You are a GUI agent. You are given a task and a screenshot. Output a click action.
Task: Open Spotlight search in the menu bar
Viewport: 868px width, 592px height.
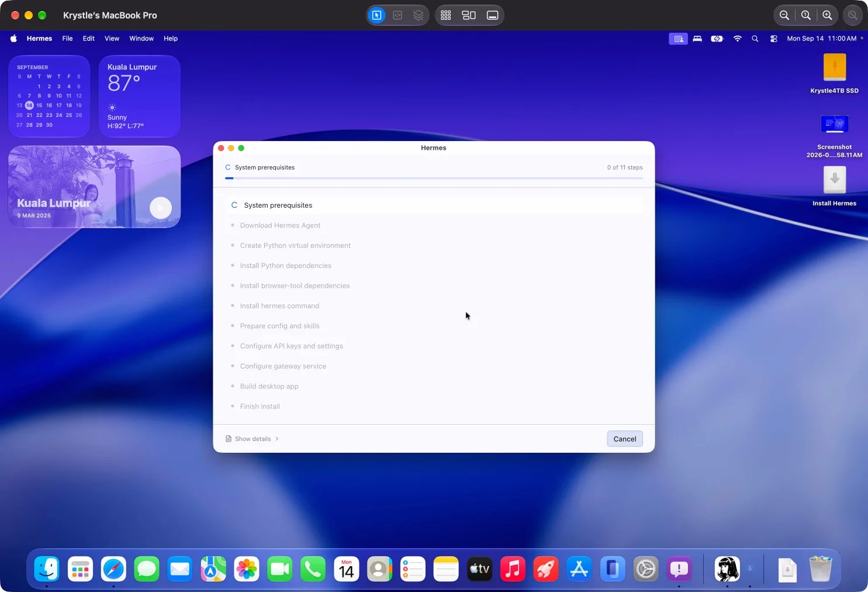(x=755, y=39)
